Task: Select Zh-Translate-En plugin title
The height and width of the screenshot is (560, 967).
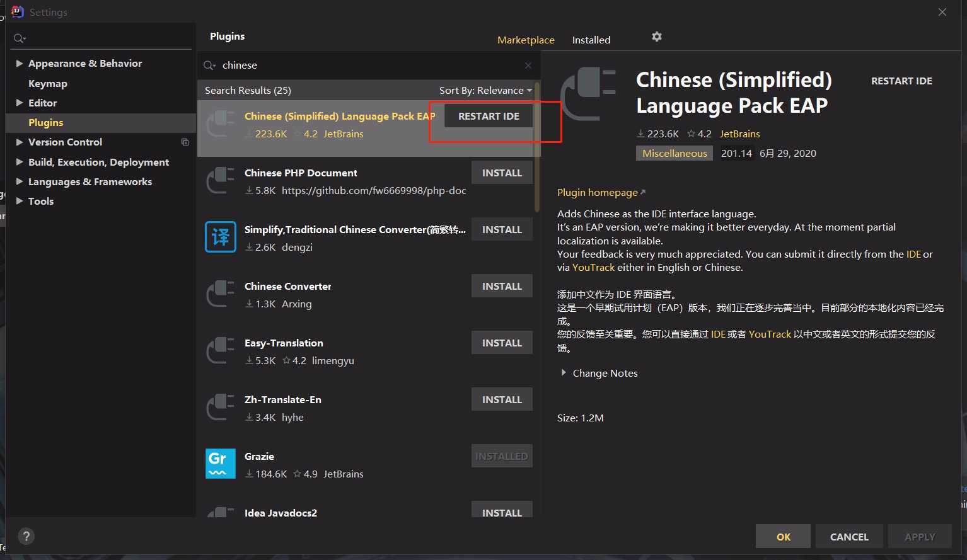Action: pos(282,399)
